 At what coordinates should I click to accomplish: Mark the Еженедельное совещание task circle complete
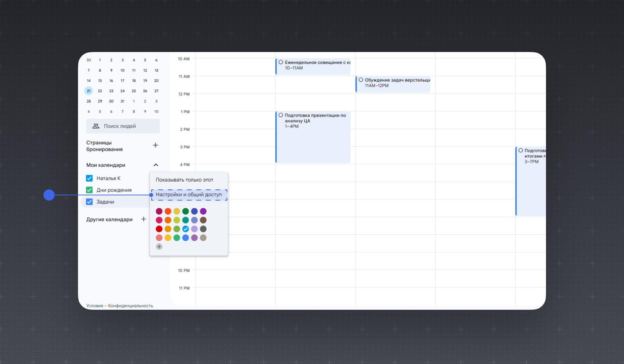coord(281,62)
